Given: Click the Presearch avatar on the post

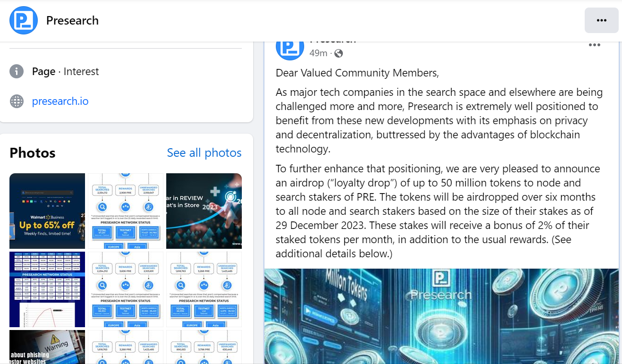Looking at the screenshot, I should 290,50.
